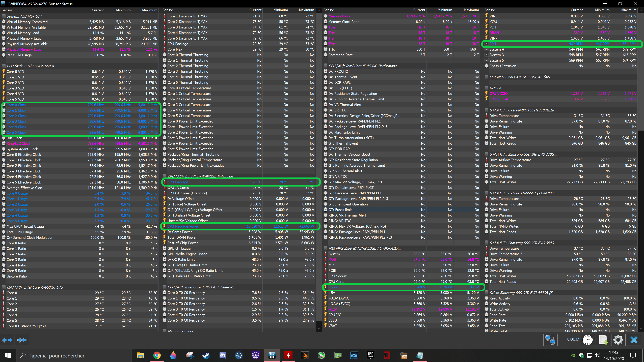Reset min/max values with clock button
Viewport: 644px width, 362px height.
[587, 340]
